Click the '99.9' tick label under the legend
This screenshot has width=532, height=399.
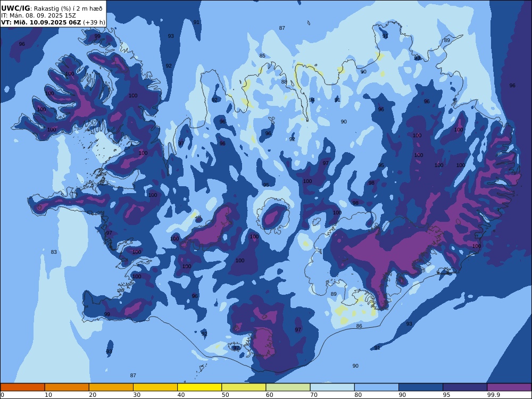(x=493, y=395)
